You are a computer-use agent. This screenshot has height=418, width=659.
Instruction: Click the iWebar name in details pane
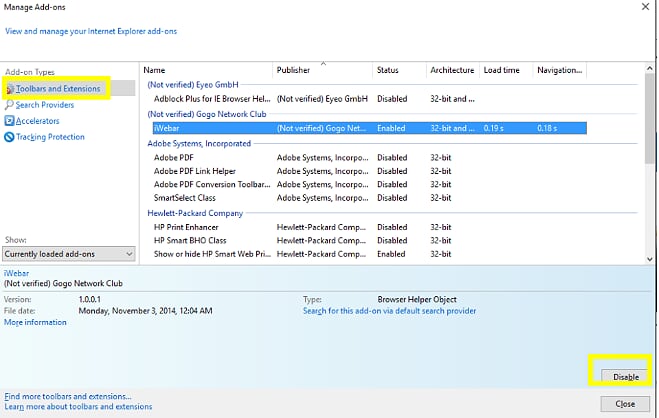16,273
